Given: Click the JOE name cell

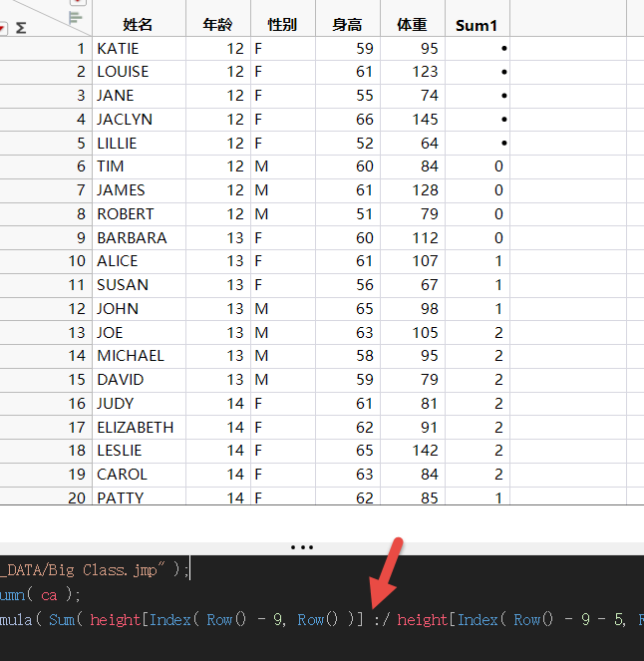Looking at the screenshot, I should click(139, 333).
